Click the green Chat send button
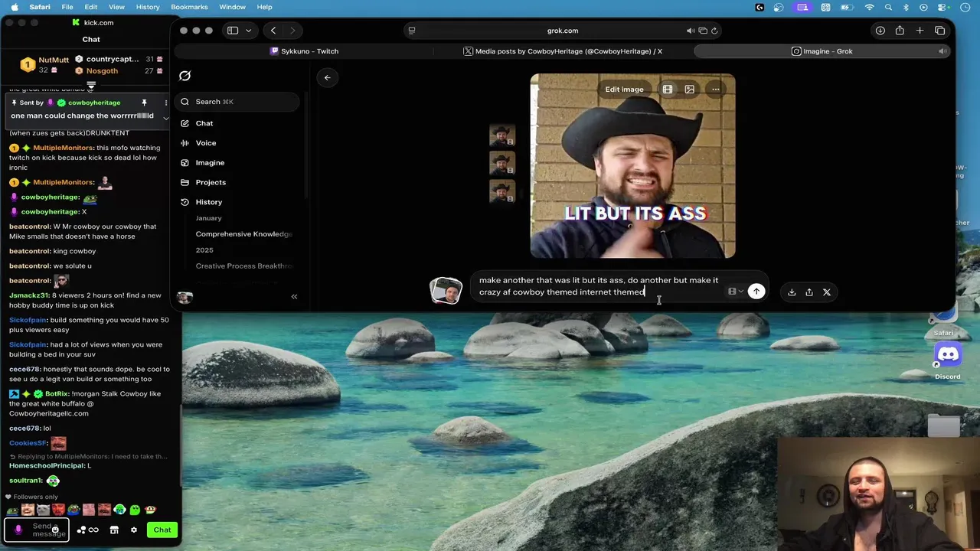The height and width of the screenshot is (551, 980). pyautogui.click(x=162, y=530)
